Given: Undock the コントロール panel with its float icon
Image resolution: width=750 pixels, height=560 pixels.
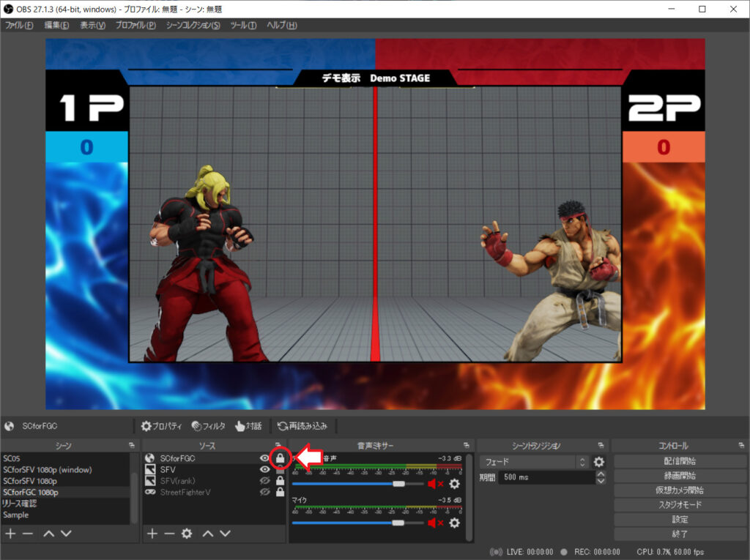Looking at the screenshot, I should click(x=741, y=445).
